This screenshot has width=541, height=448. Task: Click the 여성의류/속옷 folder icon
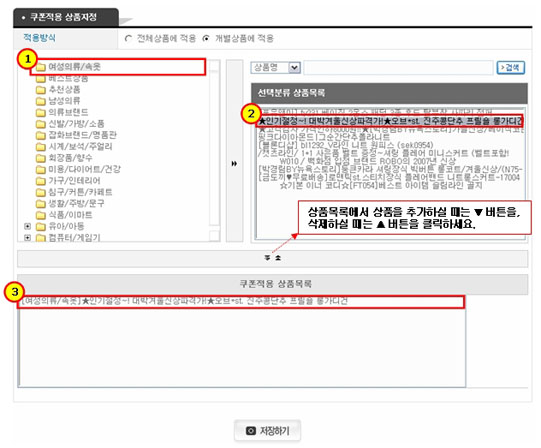(41, 67)
